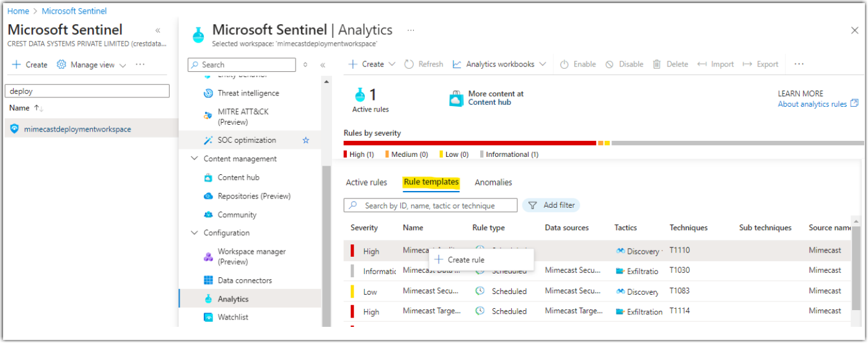The image size is (868, 343).
Task: Click Home breadcrumb link
Action: coord(18,11)
